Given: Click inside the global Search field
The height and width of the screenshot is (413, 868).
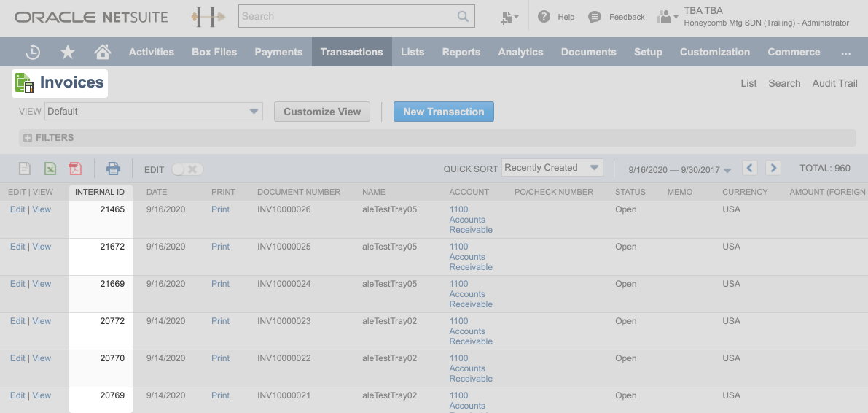Looking at the screenshot, I should click(x=348, y=16).
